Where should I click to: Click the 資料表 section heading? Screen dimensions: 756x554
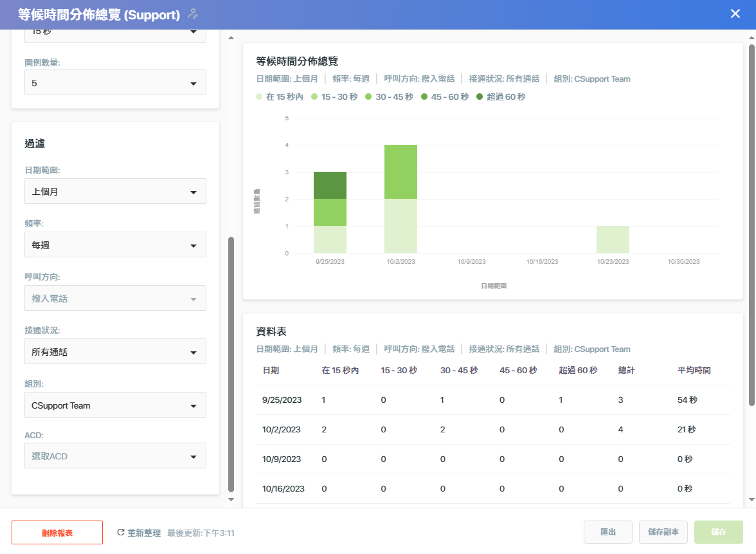point(271,331)
